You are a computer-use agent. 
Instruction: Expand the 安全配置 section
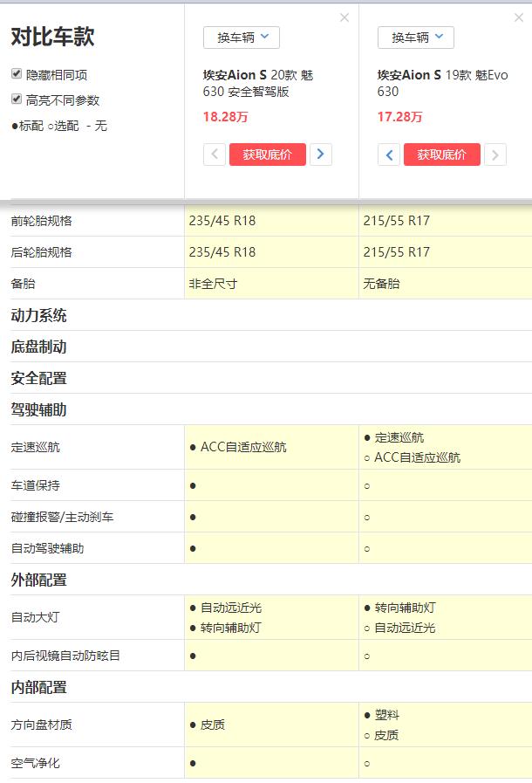(x=39, y=378)
